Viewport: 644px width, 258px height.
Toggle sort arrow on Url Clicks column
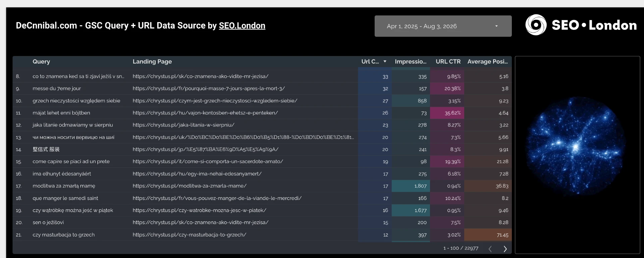(385, 61)
